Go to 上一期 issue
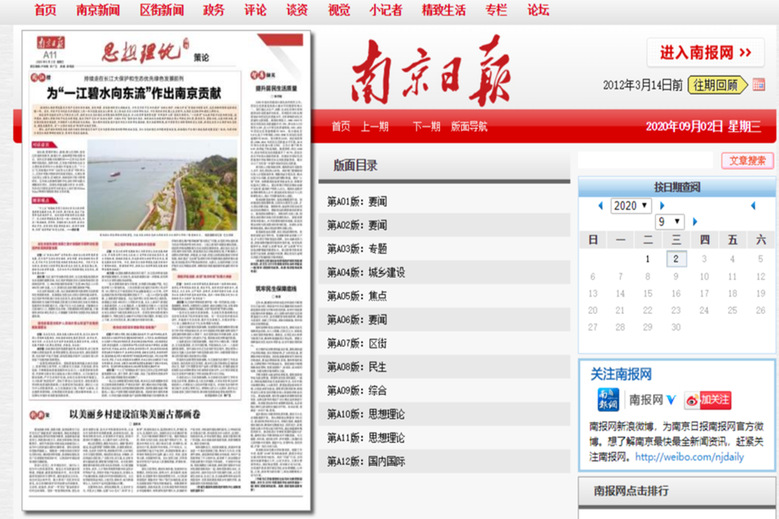 (375, 126)
